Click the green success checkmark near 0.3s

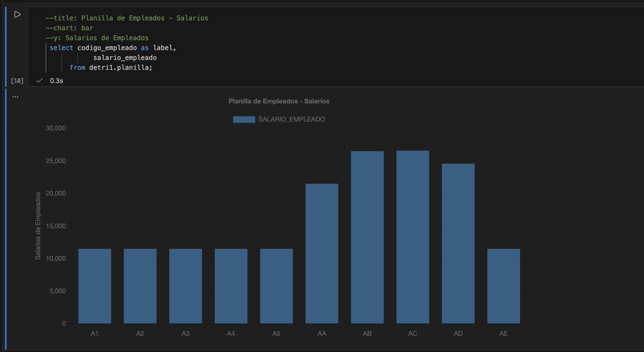pos(39,81)
